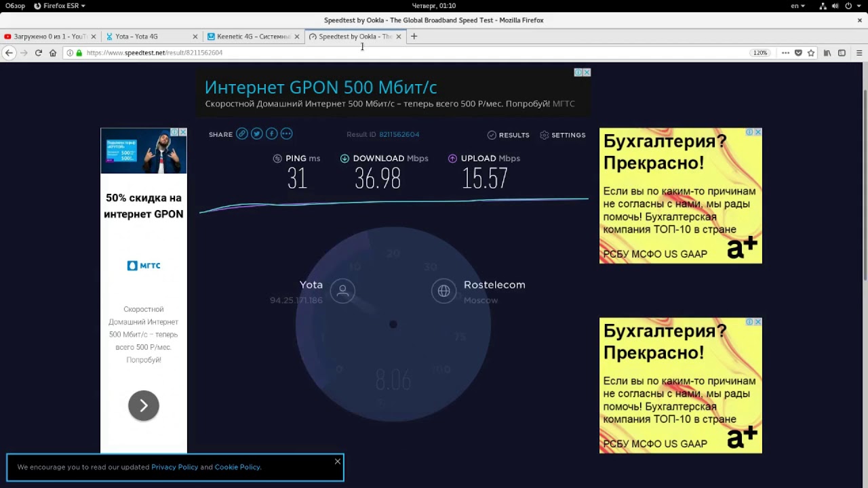Close the left MGTS sidebar ad
This screenshot has width=868, height=488.
tap(182, 132)
